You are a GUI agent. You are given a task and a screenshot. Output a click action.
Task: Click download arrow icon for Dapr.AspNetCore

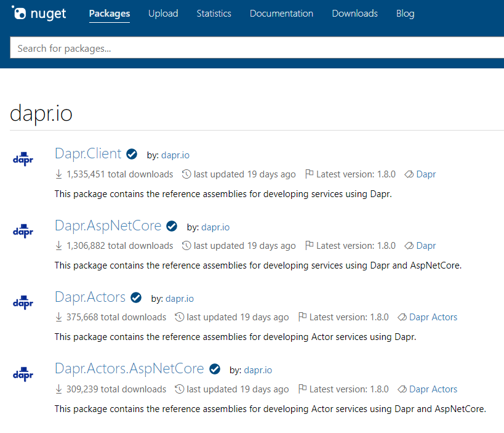click(x=59, y=246)
